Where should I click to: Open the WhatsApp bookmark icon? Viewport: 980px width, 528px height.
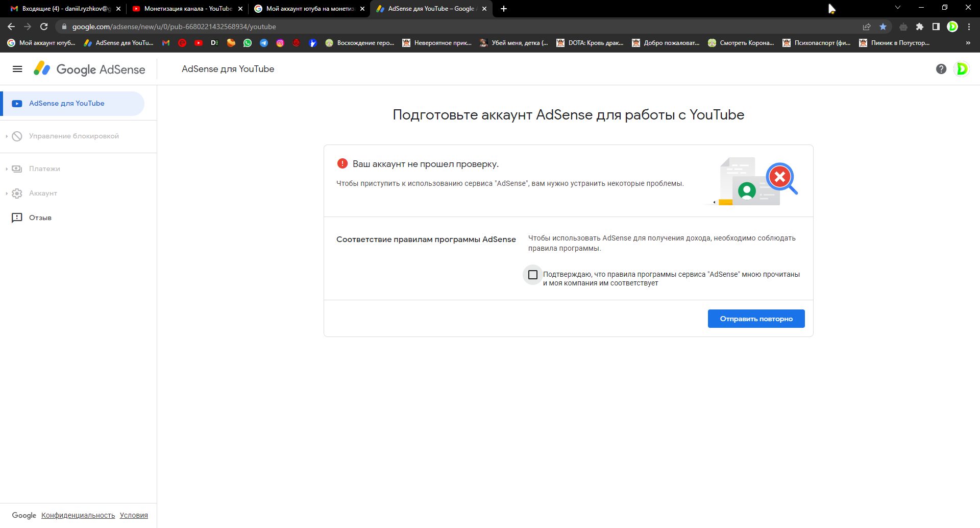pos(248,43)
